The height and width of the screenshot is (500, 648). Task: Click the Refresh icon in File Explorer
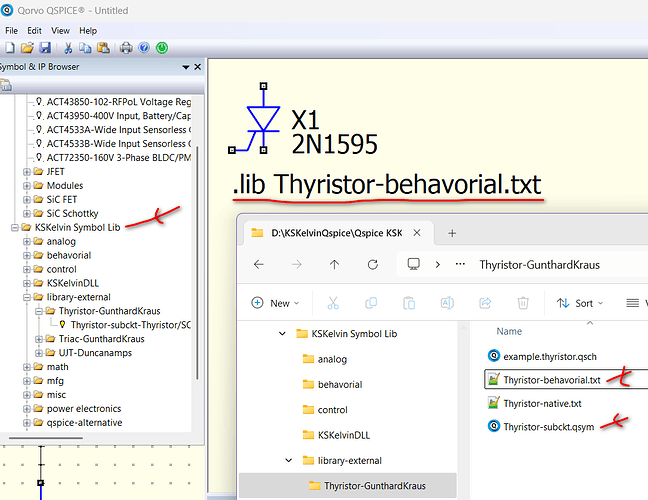[373, 264]
